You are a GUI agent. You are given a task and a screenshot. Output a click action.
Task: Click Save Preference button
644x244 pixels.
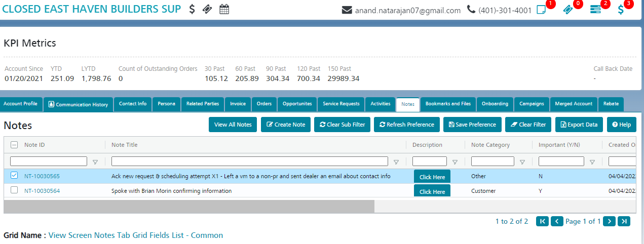[472, 125]
